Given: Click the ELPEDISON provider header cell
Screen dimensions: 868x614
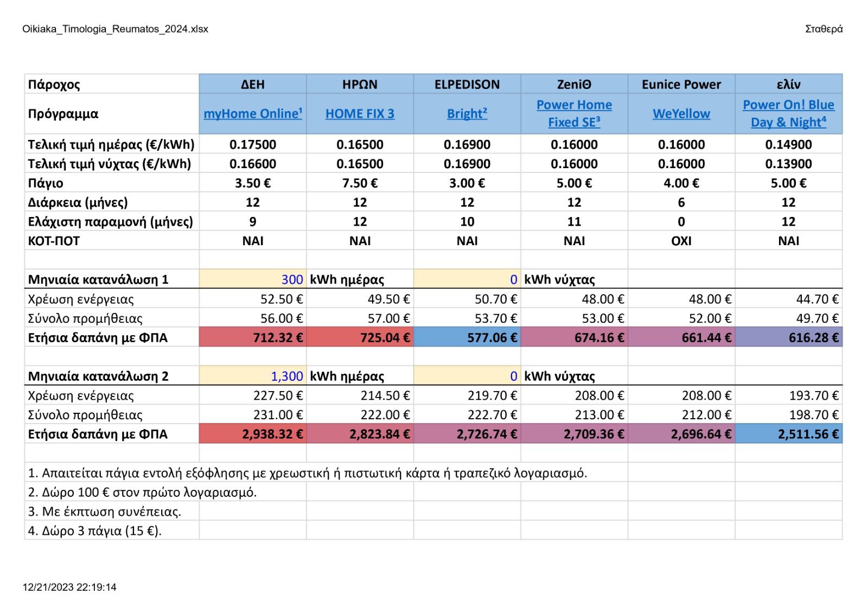Looking at the screenshot, I should 467,84.
